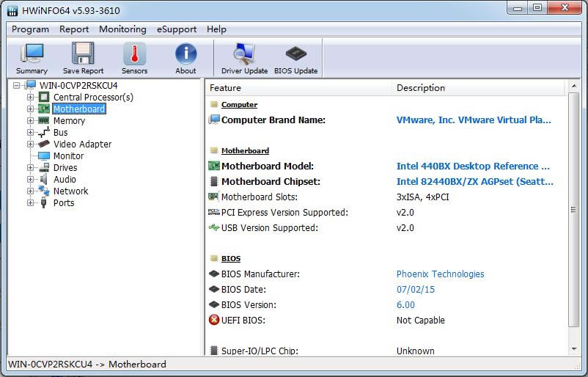This screenshot has width=588, height=377.
Task: Click the Audio speaker icon in tree
Action: (x=44, y=179)
